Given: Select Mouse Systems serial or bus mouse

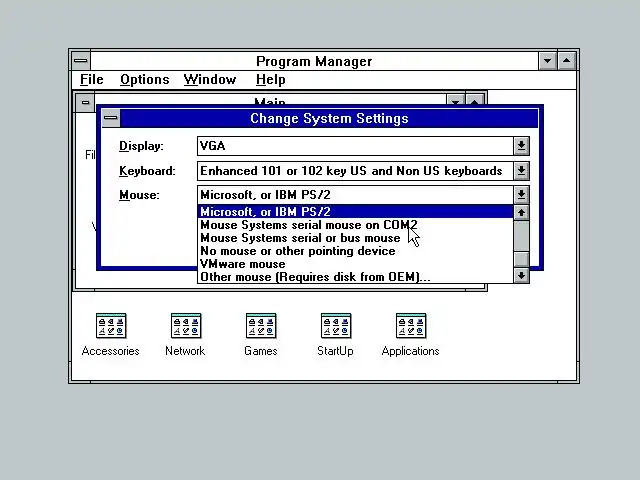Looking at the screenshot, I should 355,238.
